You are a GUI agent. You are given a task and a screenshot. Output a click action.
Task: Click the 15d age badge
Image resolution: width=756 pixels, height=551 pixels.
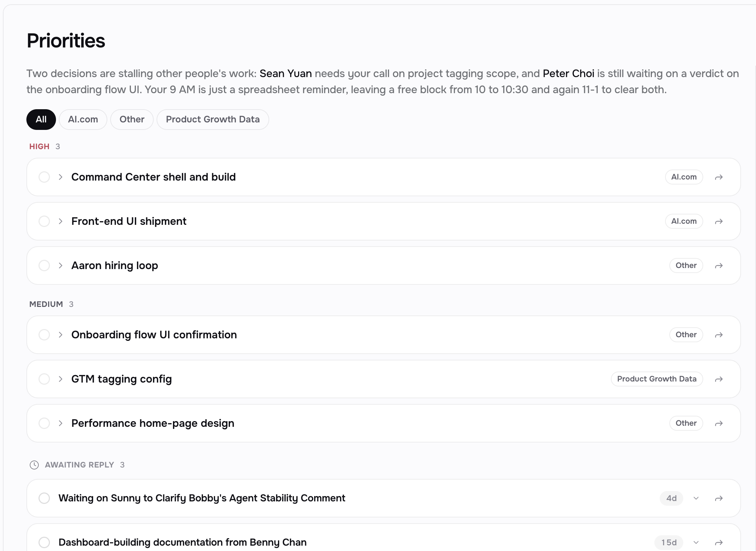tap(669, 542)
